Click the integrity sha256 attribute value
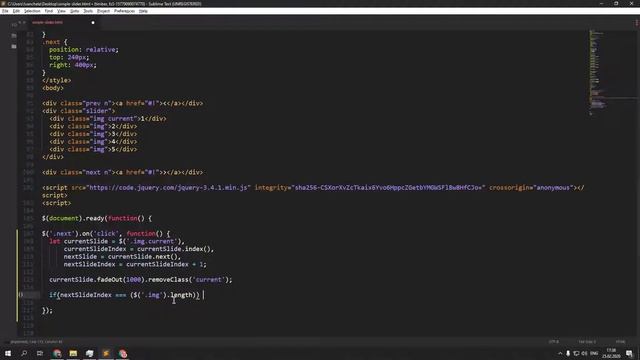 389,188
